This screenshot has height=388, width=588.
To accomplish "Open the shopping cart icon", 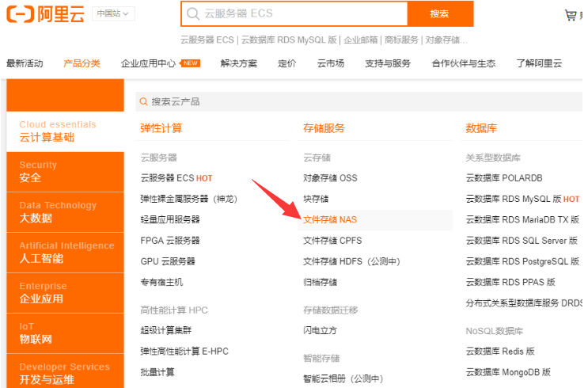I will click(571, 15).
